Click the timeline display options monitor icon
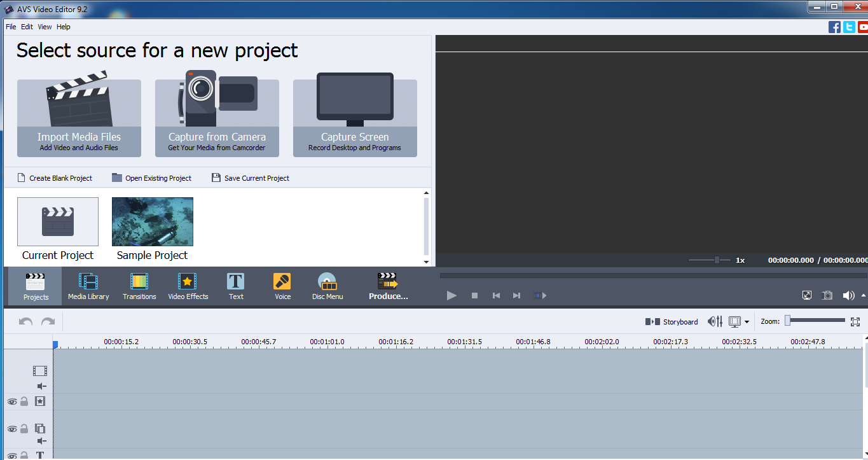The image size is (868, 460). 735,322
